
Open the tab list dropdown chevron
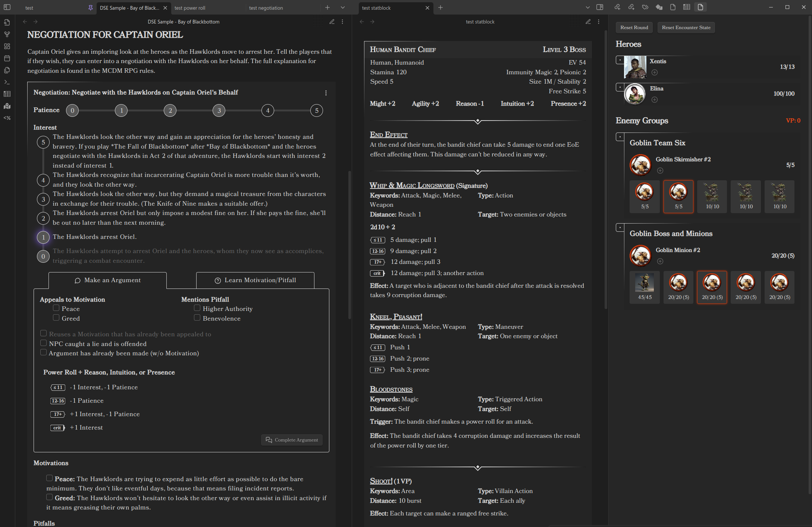[x=342, y=7]
